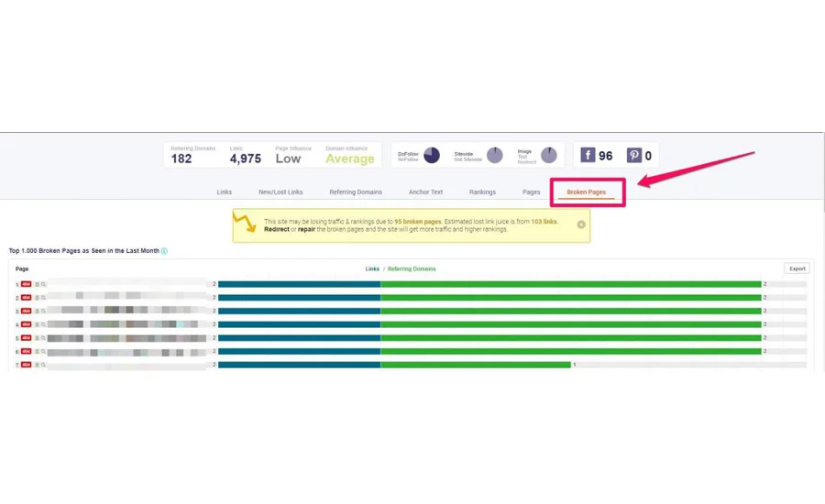Click the Export button
Image resolution: width=825 pixels, height=504 pixels.
click(797, 268)
